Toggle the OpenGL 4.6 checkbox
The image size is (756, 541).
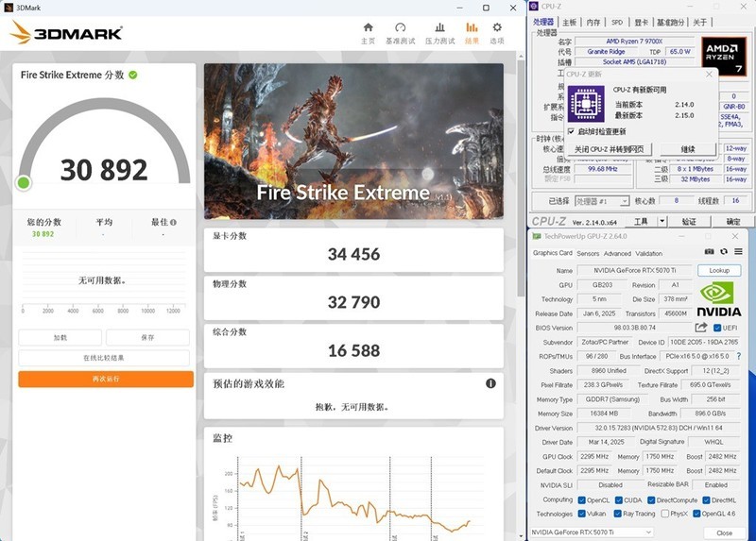pos(696,514)
